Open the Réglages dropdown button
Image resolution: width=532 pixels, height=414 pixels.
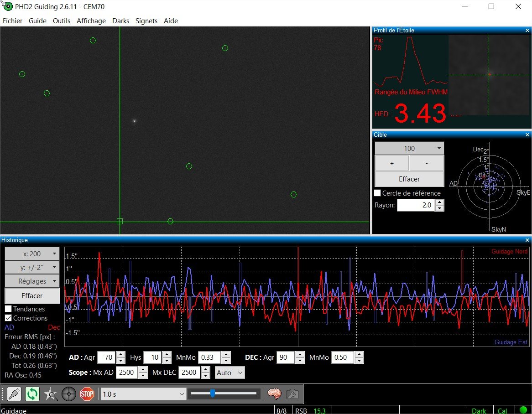coord(32,281)
